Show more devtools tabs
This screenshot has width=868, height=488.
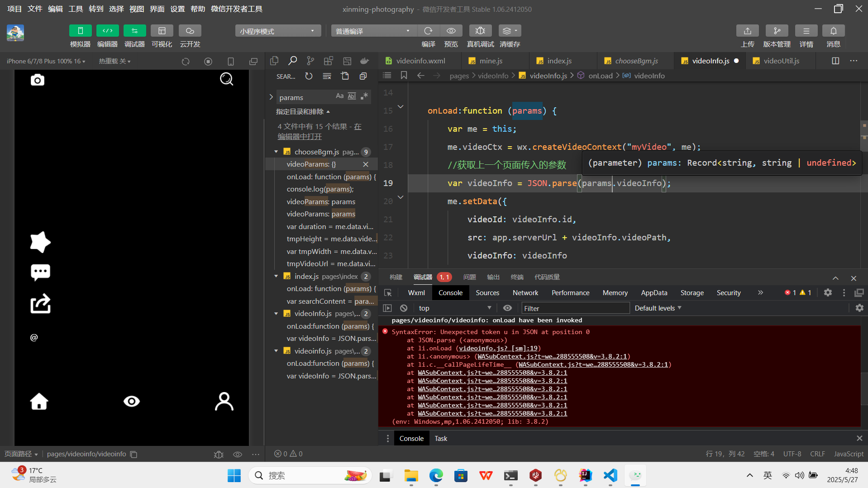click(x=760, y=293)
